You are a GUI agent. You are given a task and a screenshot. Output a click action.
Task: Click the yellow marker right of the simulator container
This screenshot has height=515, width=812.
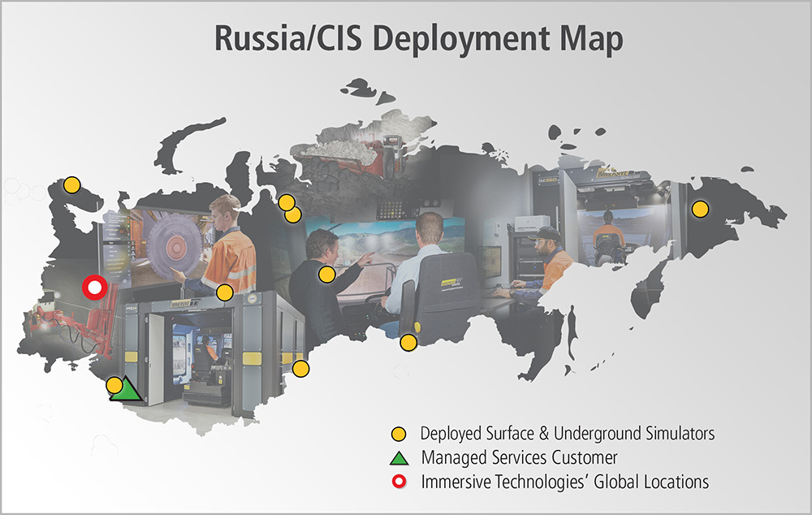coord(300,369)
